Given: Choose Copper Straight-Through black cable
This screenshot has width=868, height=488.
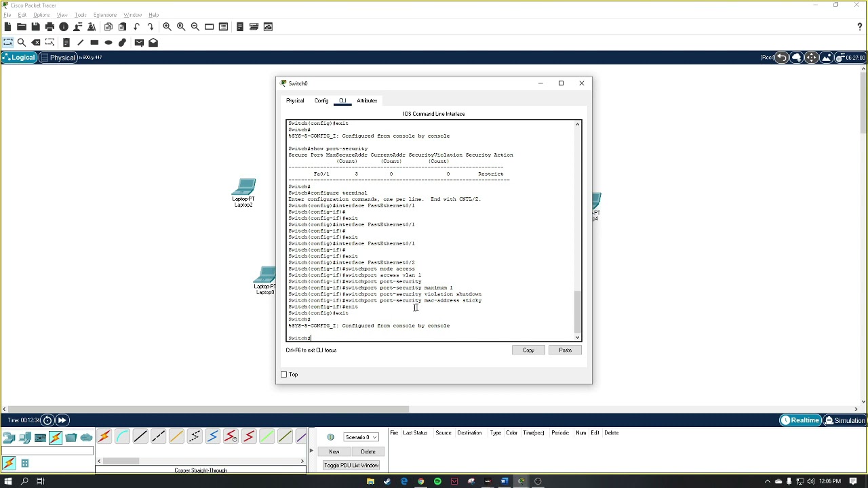Looking at the screenshot, I should [x=140, y=437].
